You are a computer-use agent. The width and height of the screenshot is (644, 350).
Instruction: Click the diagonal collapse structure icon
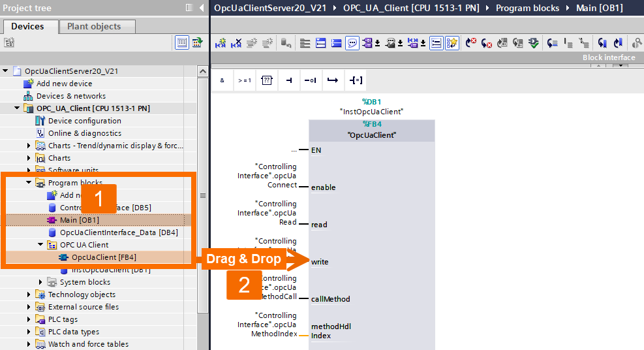583,42
